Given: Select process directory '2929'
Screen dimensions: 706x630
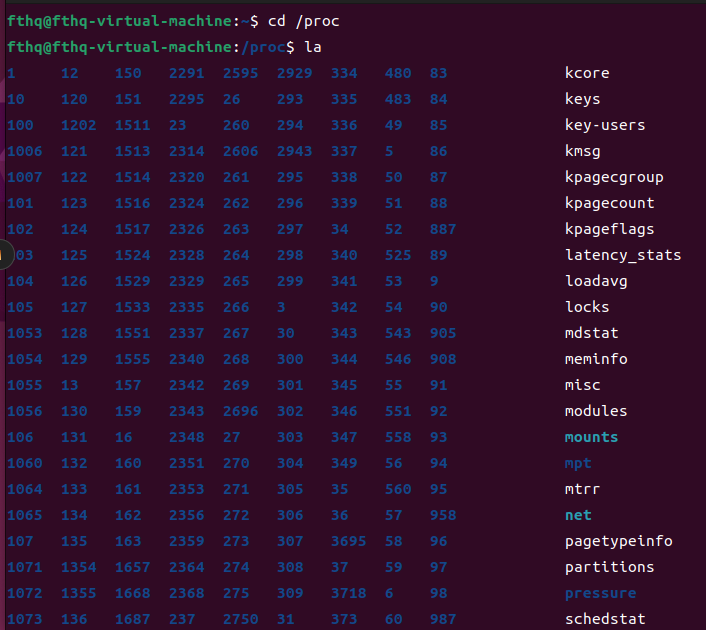Looking at the screenshot, I should click(x=294, y=73).
